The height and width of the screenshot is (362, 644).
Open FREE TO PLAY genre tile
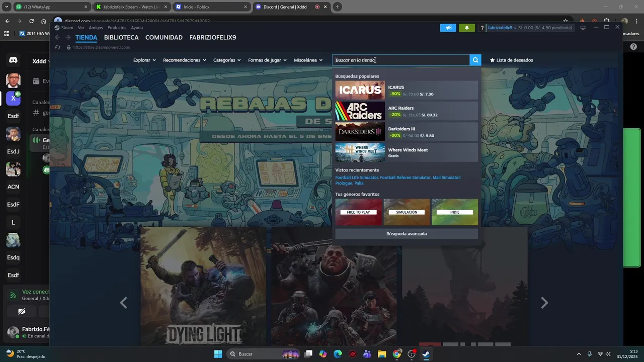(x=358, y=212)
